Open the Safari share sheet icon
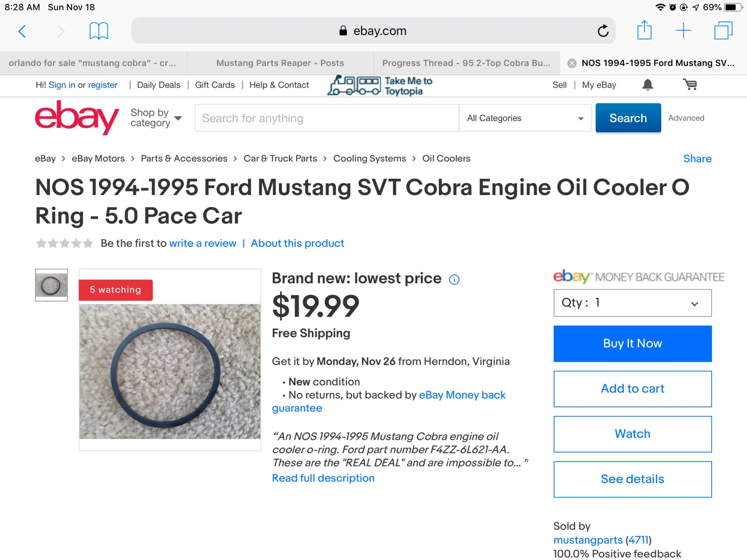The height and width of the screenshot is (560, 747). coord(644,30)
